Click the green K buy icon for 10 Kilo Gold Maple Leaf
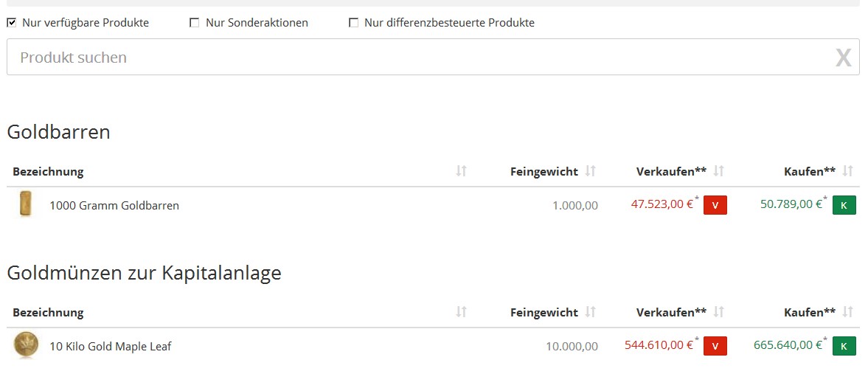 844,345
